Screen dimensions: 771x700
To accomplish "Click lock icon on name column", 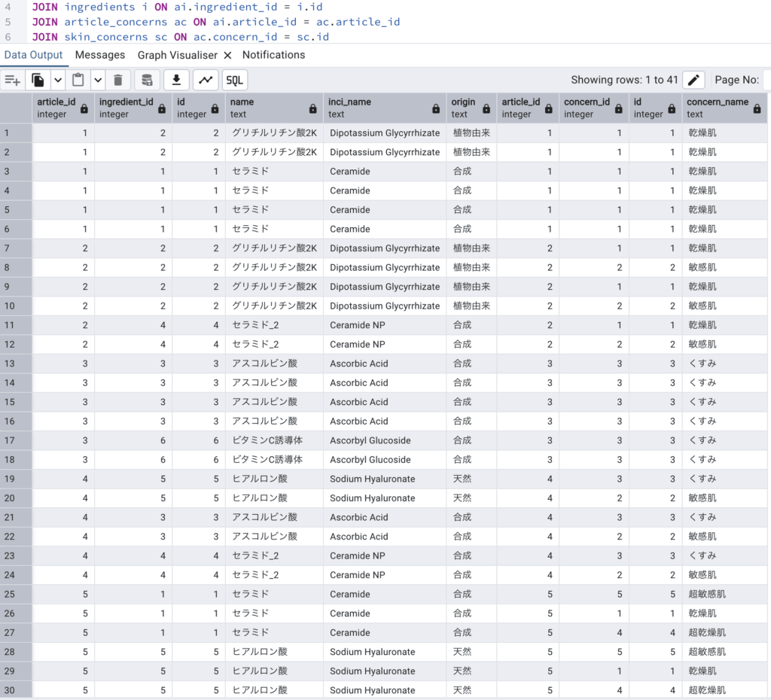I will 312,108.
